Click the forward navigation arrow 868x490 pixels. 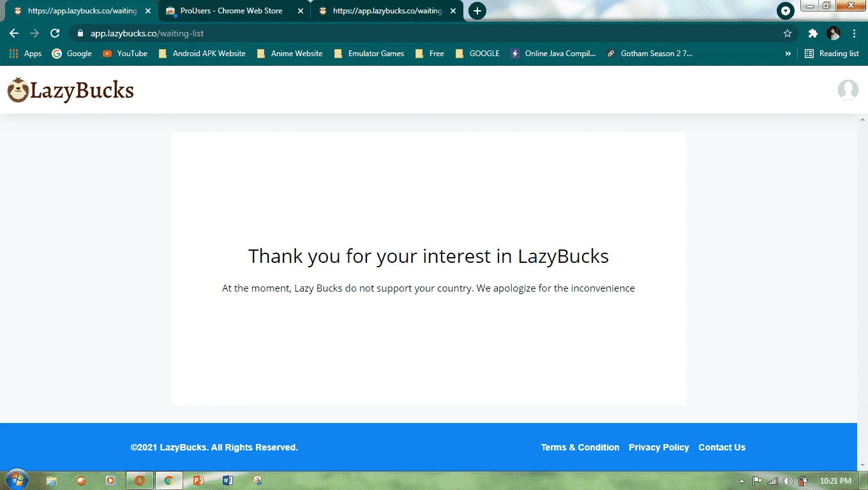34,33
